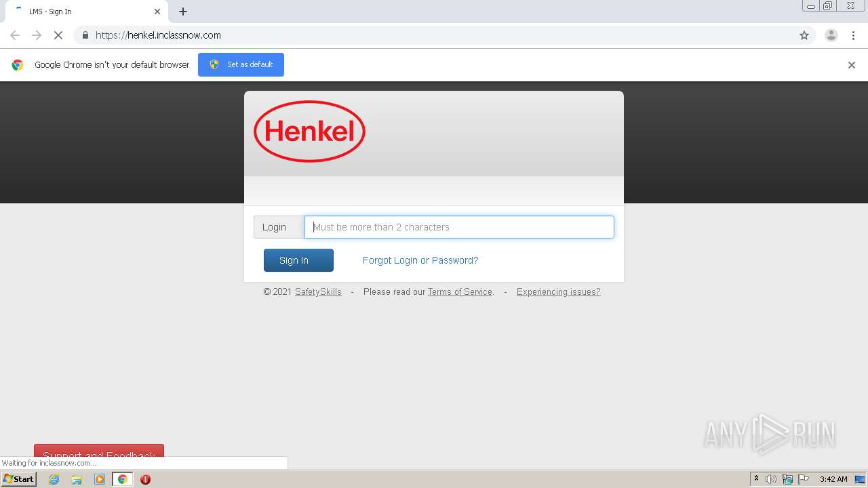Click the address bar URL
This screenshot has height=488, width=868.
click(x=158, y=35)
